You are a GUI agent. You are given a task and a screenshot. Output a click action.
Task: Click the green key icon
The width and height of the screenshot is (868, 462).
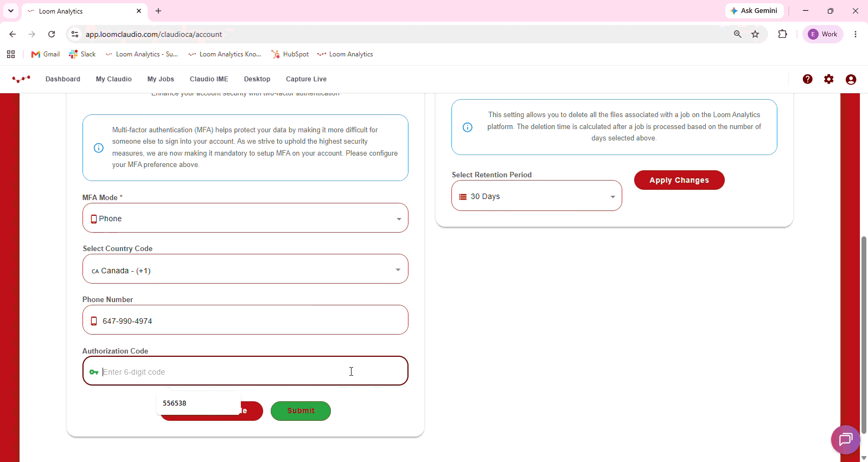94,372
